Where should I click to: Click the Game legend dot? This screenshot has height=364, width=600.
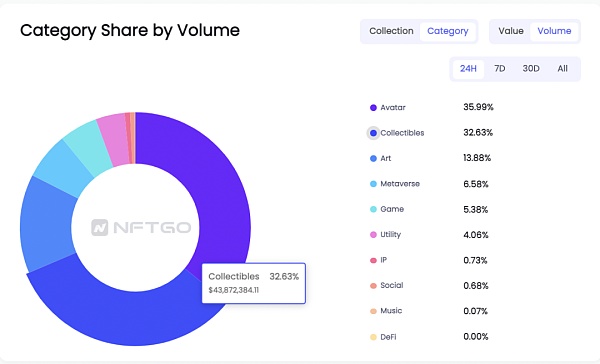(x=373, y=209)
